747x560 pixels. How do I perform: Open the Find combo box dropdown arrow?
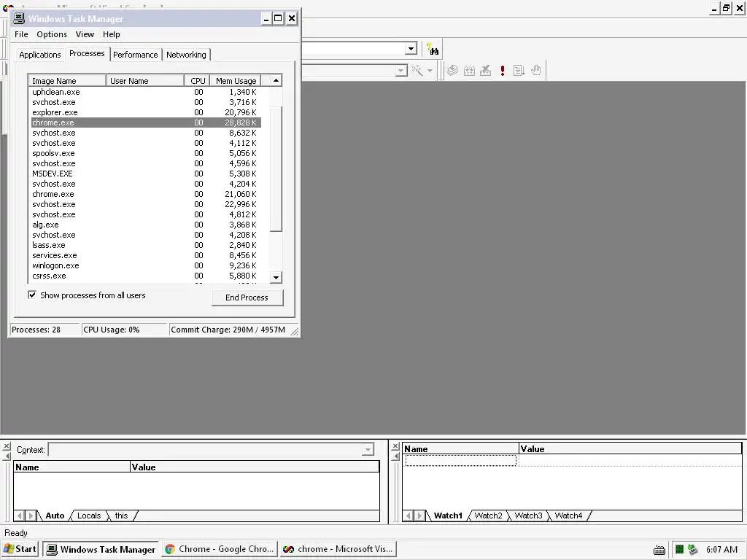(x=411, y=49)
